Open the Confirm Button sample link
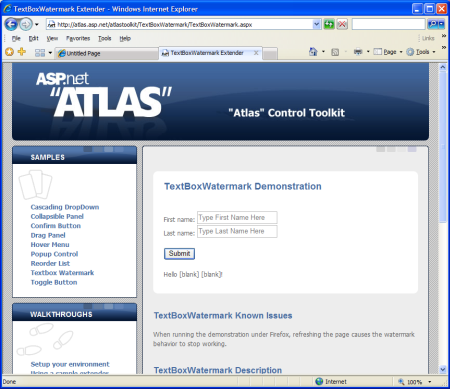 tap(56, 226)
